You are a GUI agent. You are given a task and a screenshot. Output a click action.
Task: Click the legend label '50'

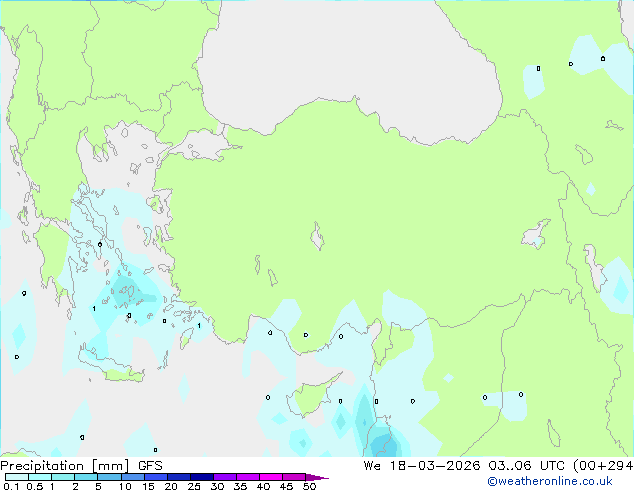coord(309,486)
